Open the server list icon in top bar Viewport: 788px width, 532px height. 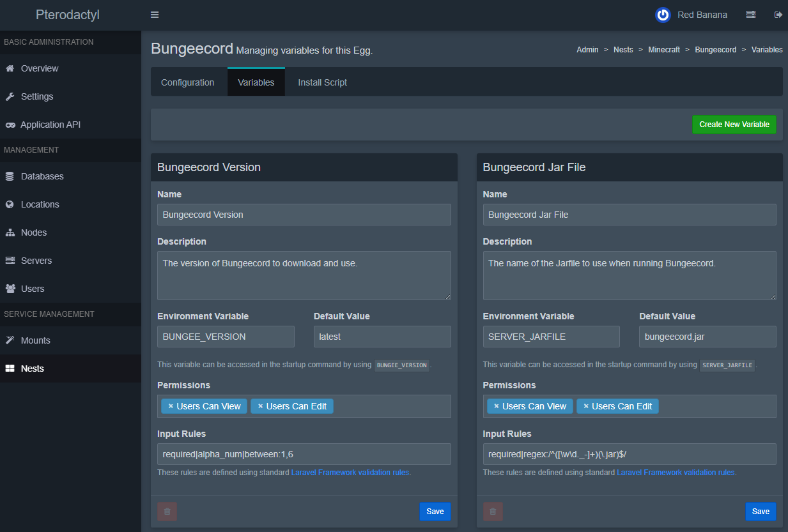click(x=751, y=15)
